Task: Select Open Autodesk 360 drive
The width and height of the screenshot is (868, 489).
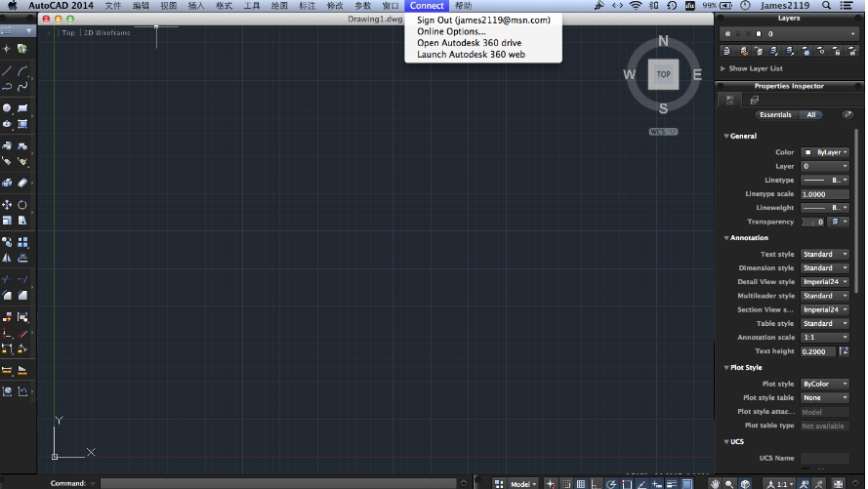Action: pyautogui.click(x=483, y=43)
